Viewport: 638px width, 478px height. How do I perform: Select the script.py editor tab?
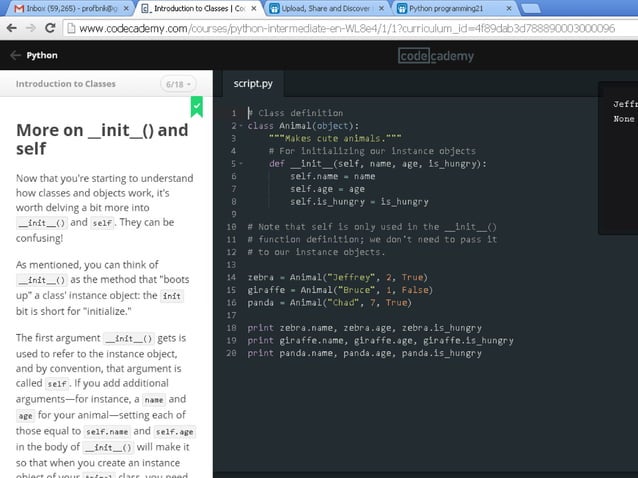(253, 84)
